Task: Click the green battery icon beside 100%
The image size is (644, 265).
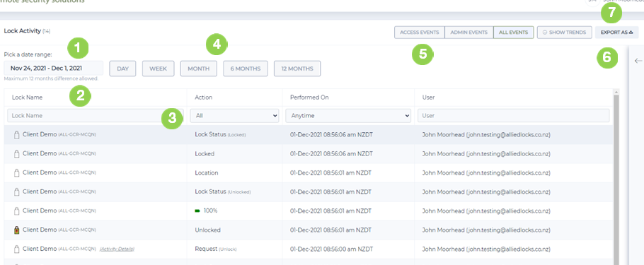Action: click(197, 211)
